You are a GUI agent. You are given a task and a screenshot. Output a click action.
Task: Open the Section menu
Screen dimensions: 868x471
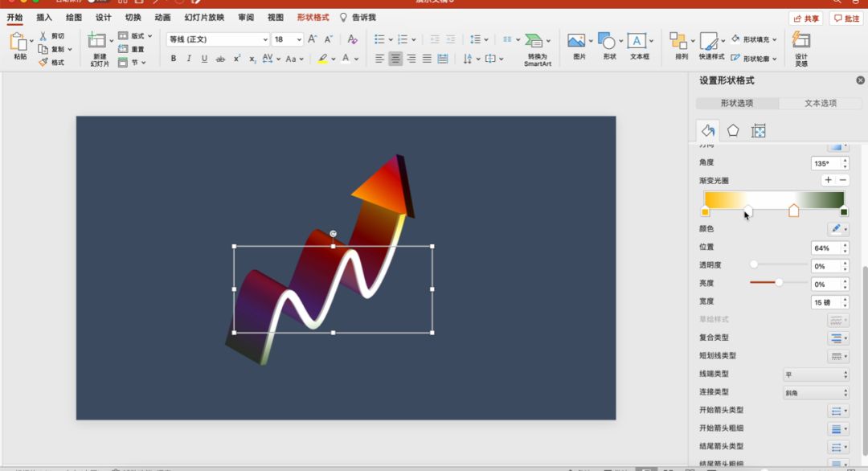(x=131, y=63)
